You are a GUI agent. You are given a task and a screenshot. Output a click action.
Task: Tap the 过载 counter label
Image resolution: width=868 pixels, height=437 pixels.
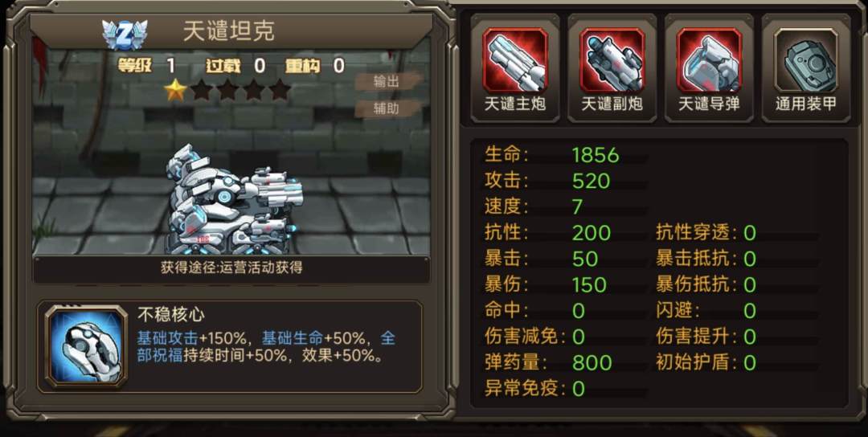223,67
